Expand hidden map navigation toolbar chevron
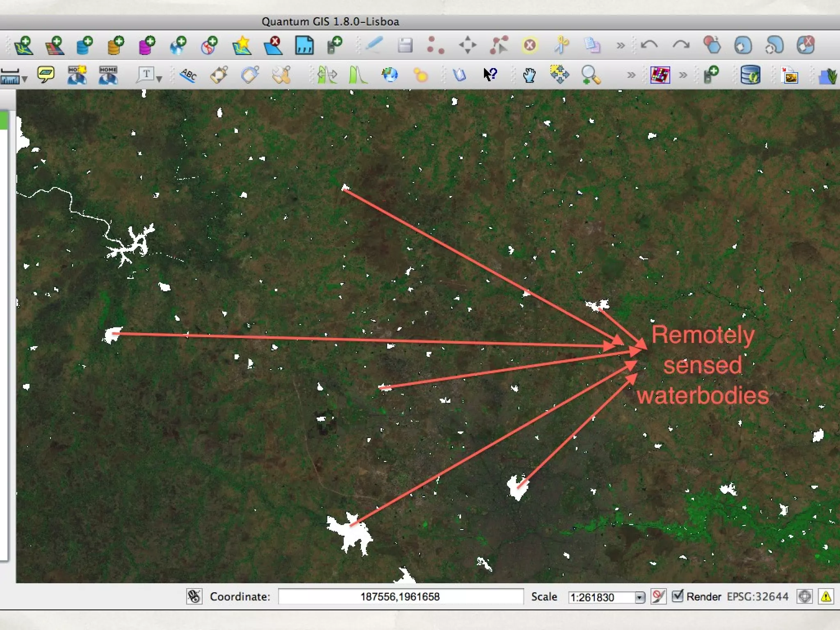Screen dimensions: 840x630 631,75
